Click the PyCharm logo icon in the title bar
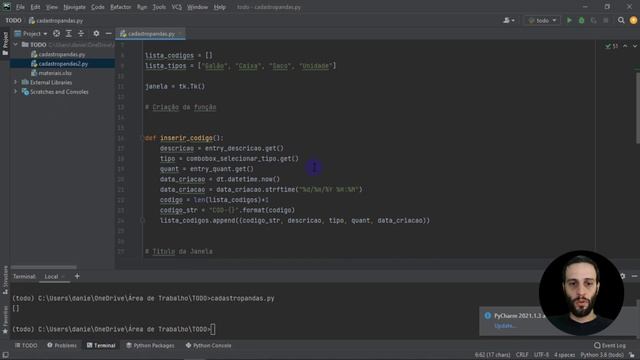The image size is (640, 360). pos(7,7)
